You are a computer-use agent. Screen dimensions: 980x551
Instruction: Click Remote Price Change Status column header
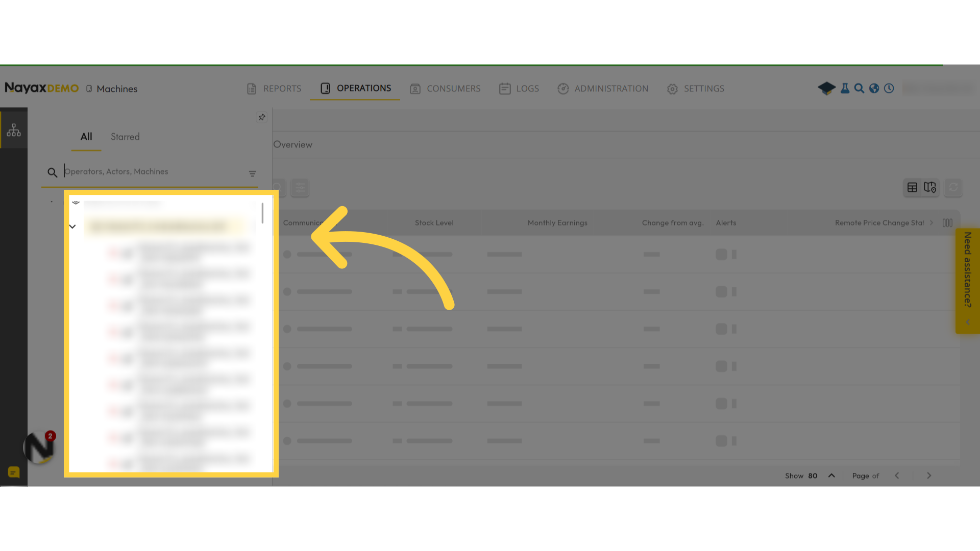[879, 223]
